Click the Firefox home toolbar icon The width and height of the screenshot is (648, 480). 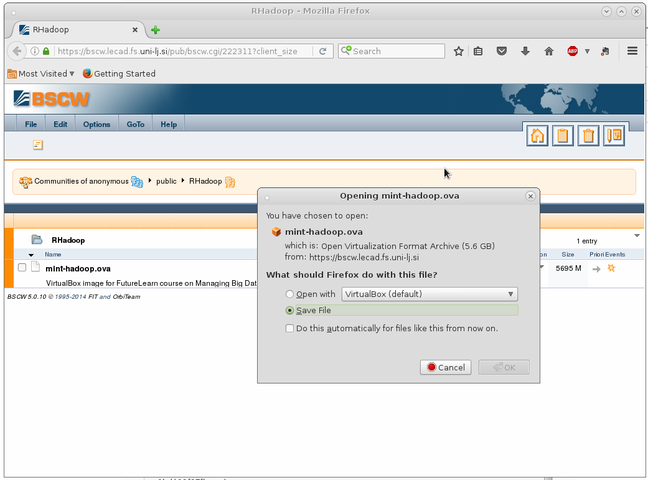click(x=548, y=51)
